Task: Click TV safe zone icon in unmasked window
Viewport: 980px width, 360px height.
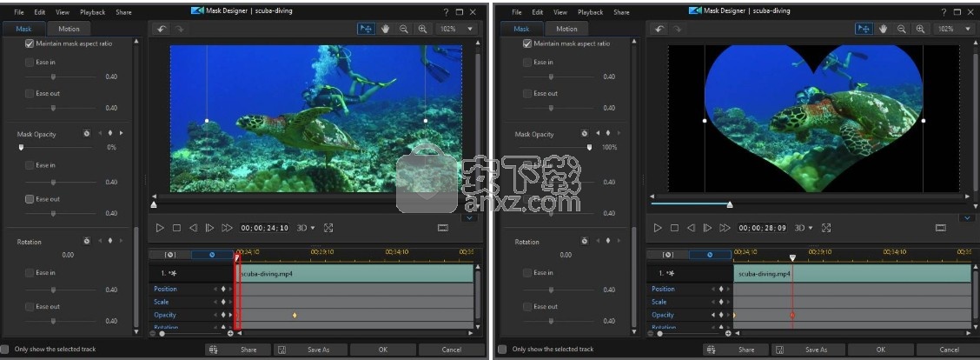Action: (443, 228)
